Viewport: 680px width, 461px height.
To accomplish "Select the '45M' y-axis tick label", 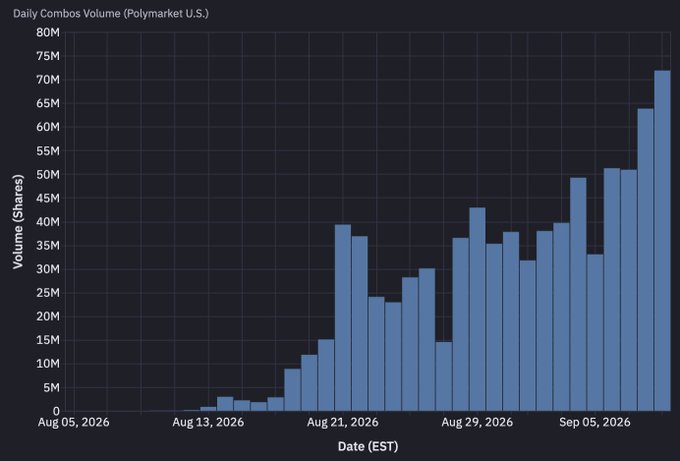I will point(48,198).
